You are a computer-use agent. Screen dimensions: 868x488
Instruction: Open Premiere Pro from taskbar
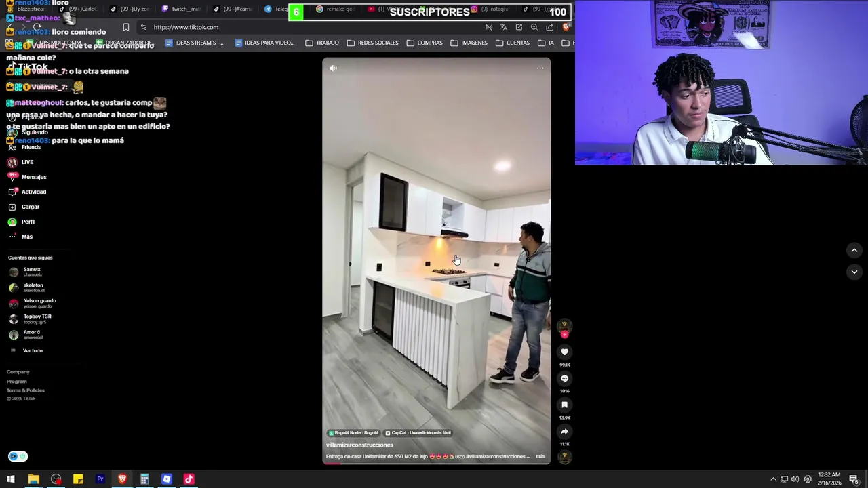(x=100, y=479)
